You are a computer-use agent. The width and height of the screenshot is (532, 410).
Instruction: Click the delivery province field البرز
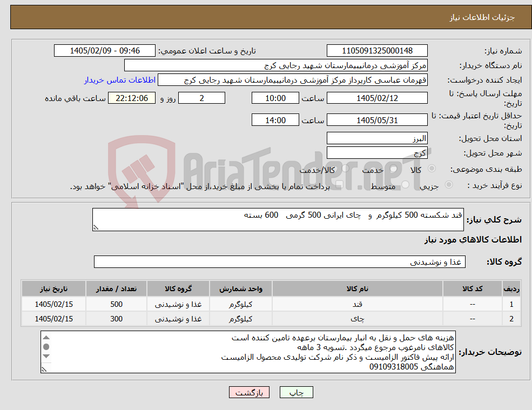[x=377, y=138]
